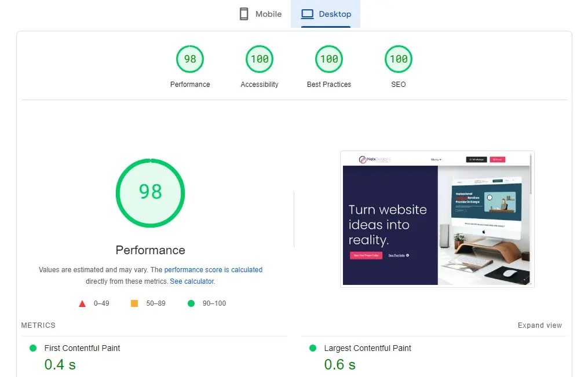
Task: Click the green dot beside First Contentful Paint
Action: click(x=33, y=348)
